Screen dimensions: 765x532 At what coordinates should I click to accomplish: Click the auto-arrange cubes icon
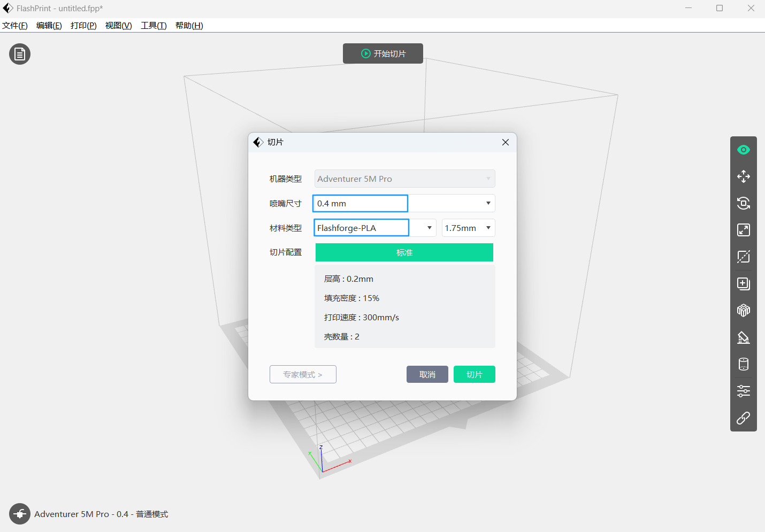(x=743, y=311)
